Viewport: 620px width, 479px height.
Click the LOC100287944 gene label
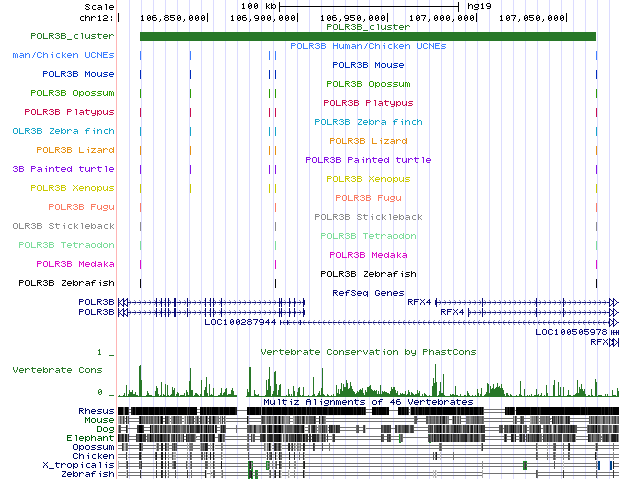pos(240,322)
